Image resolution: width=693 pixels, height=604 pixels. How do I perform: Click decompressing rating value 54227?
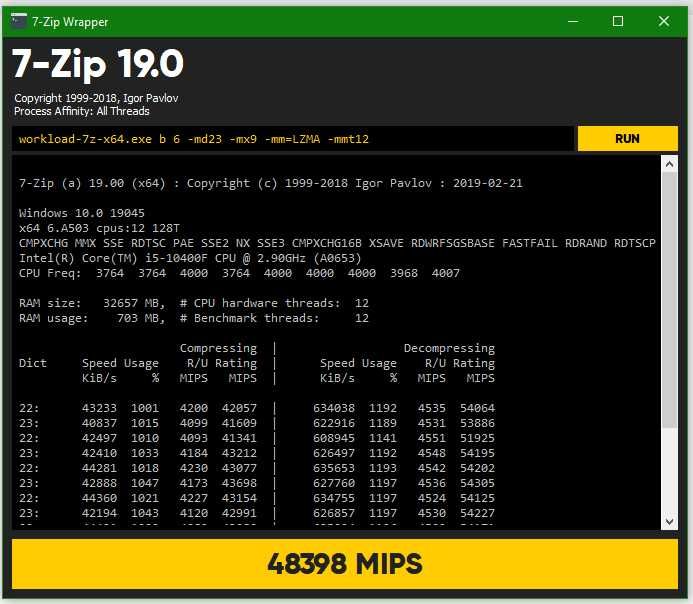coord(477,513)
